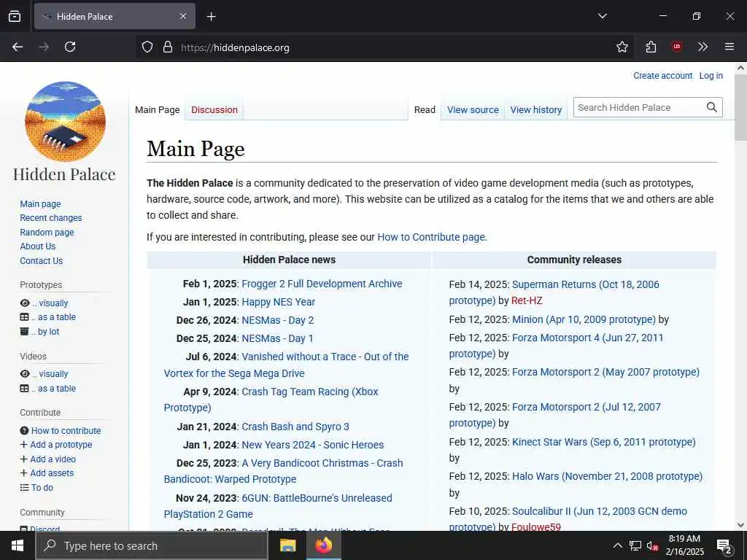Open Firefox View tab overview icon

15,16
